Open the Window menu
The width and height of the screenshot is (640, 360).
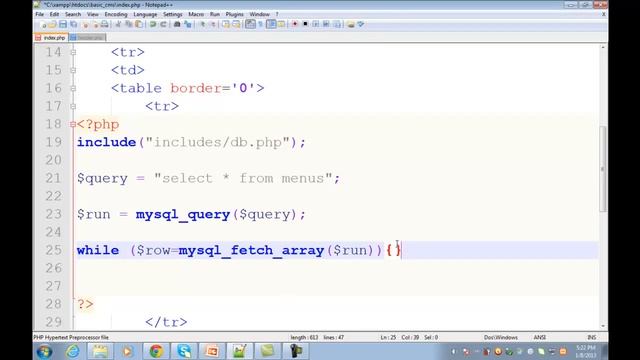[x=260, y=14]
